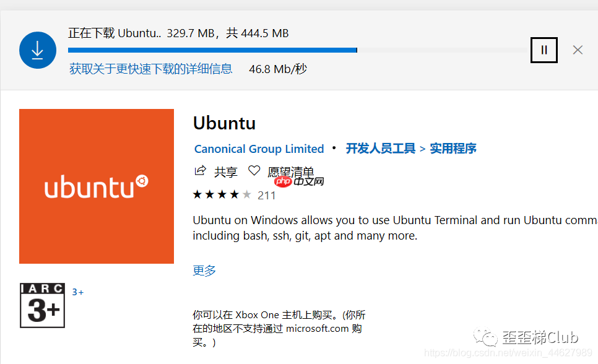The width and height of the screenshot is (598, 364).
Task: Open the 开发人员工具 category
Action: pyautogui.click(x=379, y=149)
